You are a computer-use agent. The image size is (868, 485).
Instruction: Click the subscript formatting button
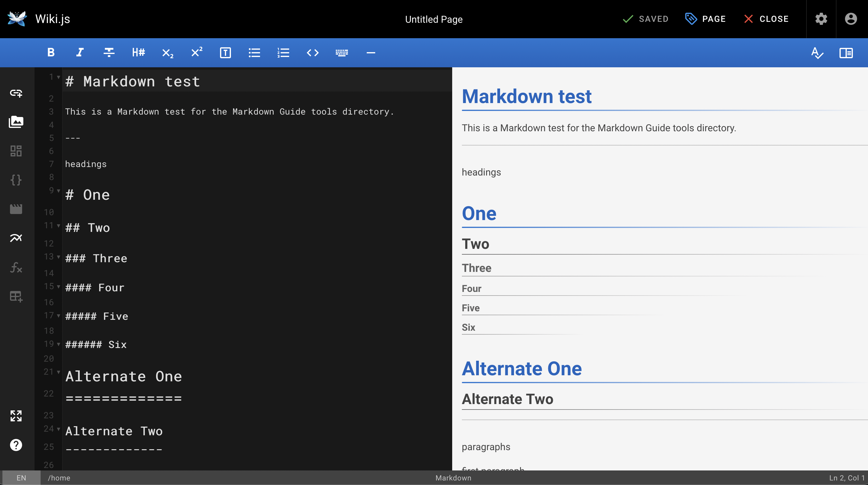(x=168, y=52)
